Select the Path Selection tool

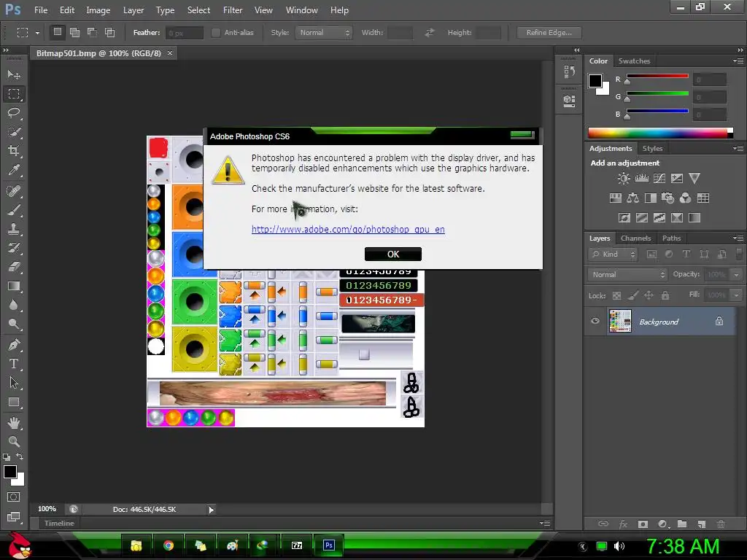(14, 382)
